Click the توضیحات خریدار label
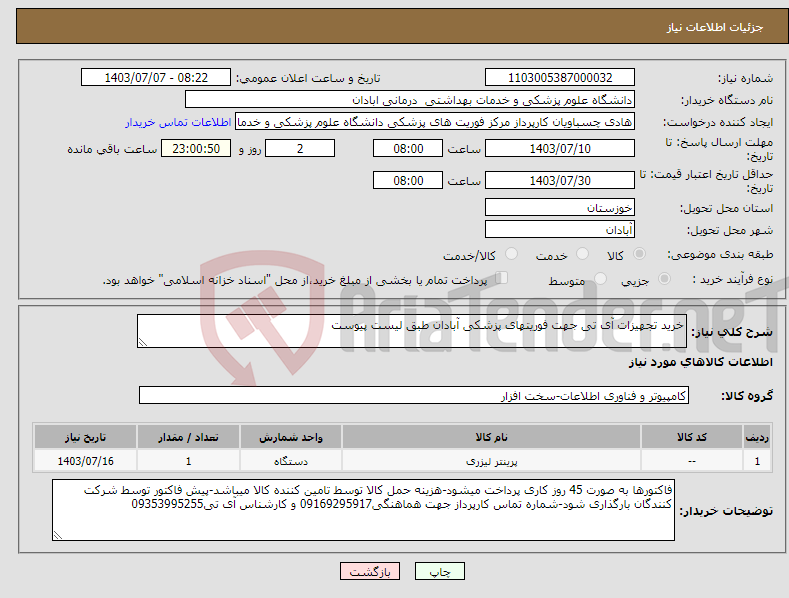 point(726,511)
